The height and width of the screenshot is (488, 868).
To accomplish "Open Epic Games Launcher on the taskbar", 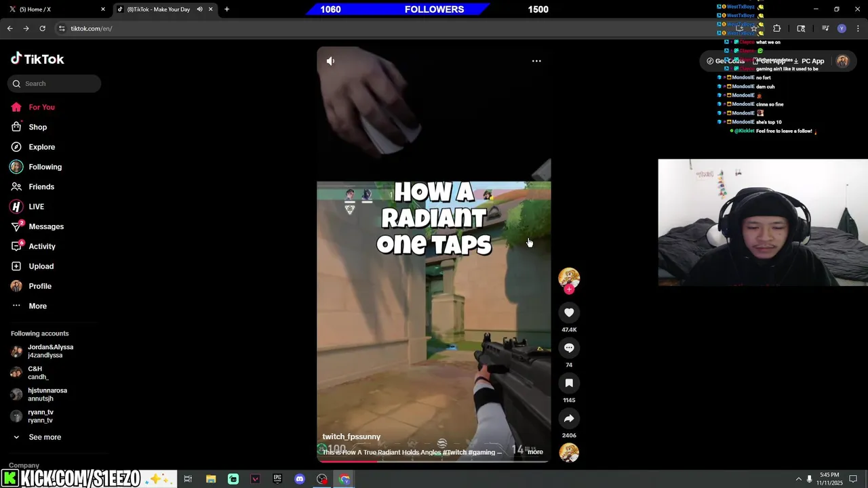I will click(x=277, y=479).
